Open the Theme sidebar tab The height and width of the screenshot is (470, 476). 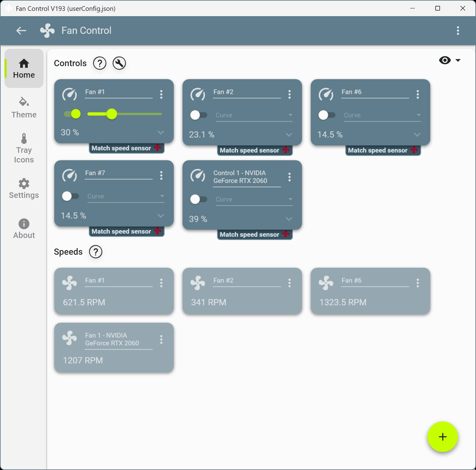tap(24, 107)
